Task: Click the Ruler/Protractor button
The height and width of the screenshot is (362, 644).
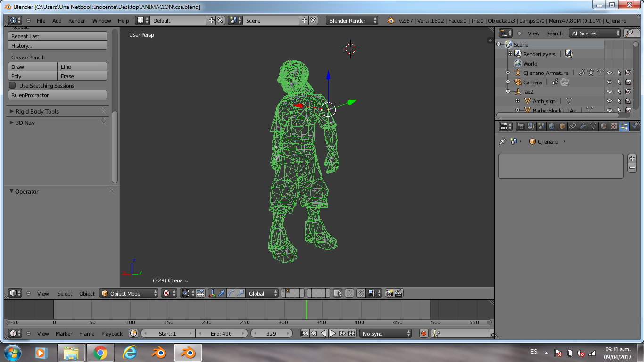Action: tap(58, 95)
